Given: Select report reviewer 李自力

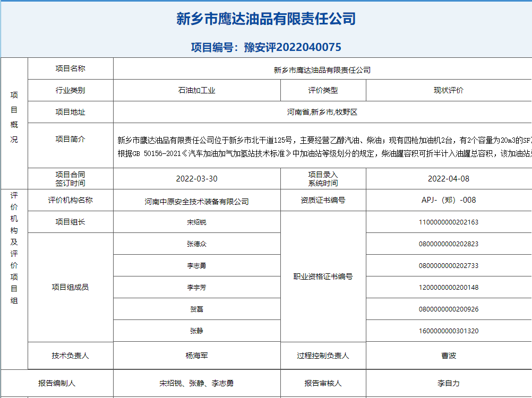Looking at the screenshot, I should click(x=449, y=383).
